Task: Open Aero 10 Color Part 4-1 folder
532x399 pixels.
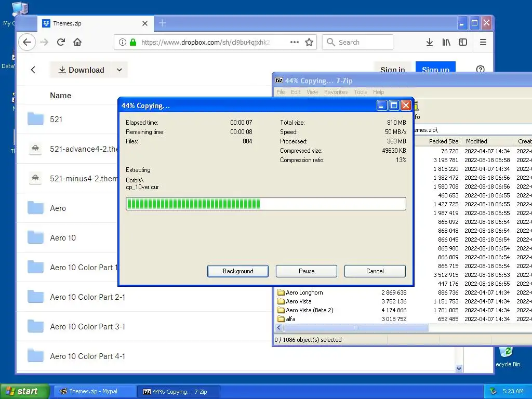Action: (x=87, y=356)
